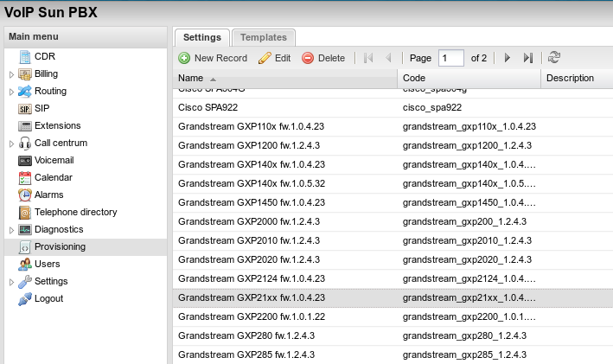Click the SIP icon in menu
The height and width of the screenshot is (364, 613).
(25, 109)
